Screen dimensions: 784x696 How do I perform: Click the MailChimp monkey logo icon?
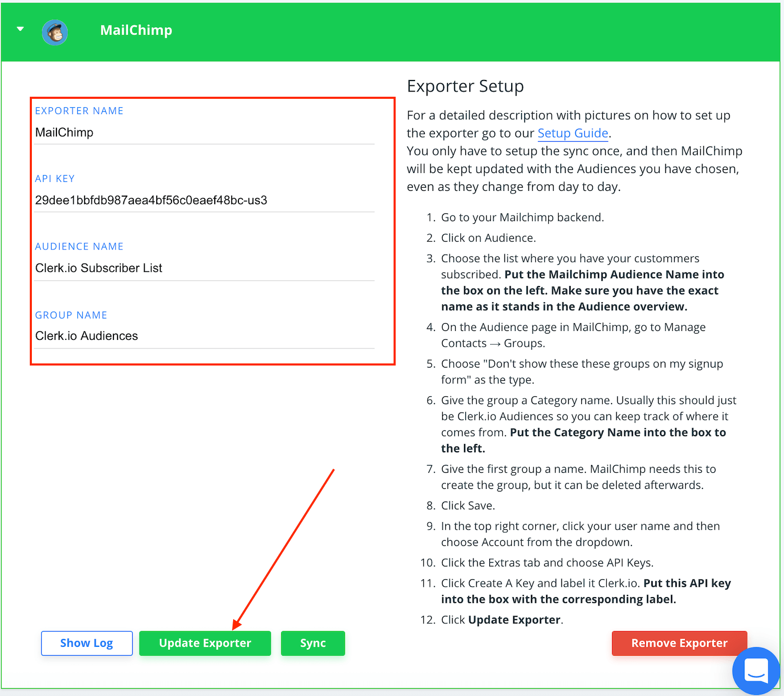click(55, 32)
